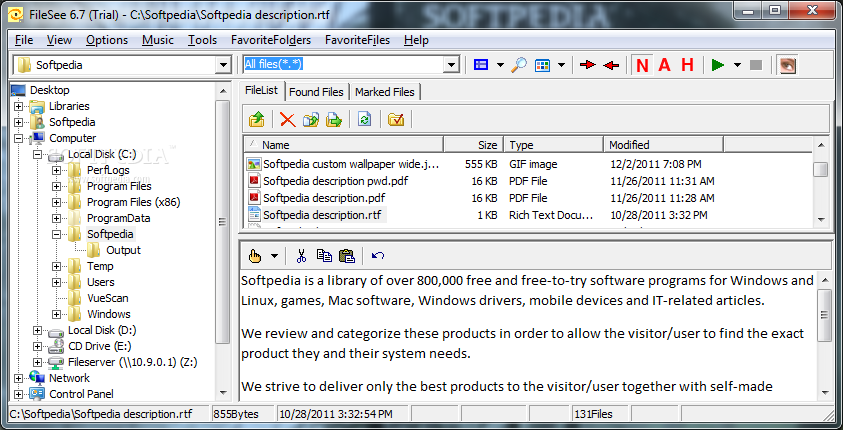This screenshot has height=430, width=843.
Task: Sort by Type column header
Action: 553,145
